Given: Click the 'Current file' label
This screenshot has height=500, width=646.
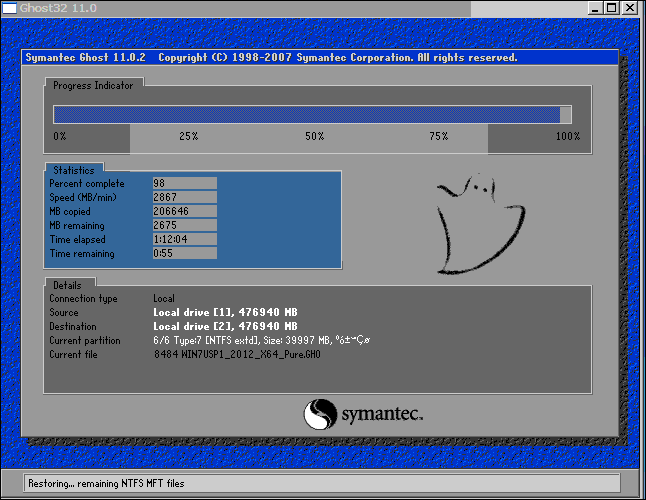Looking at the screenshot, I should point(73,355).
